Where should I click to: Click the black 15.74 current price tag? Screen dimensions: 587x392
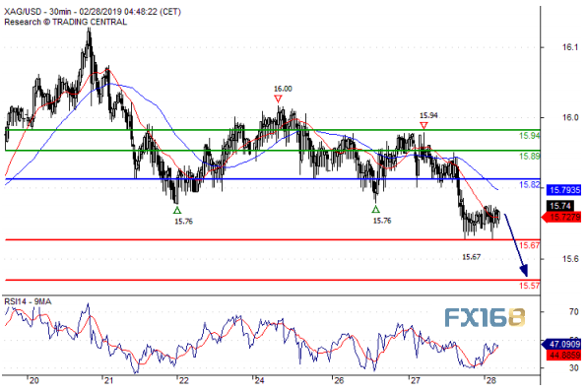click(x=560, y=206)
